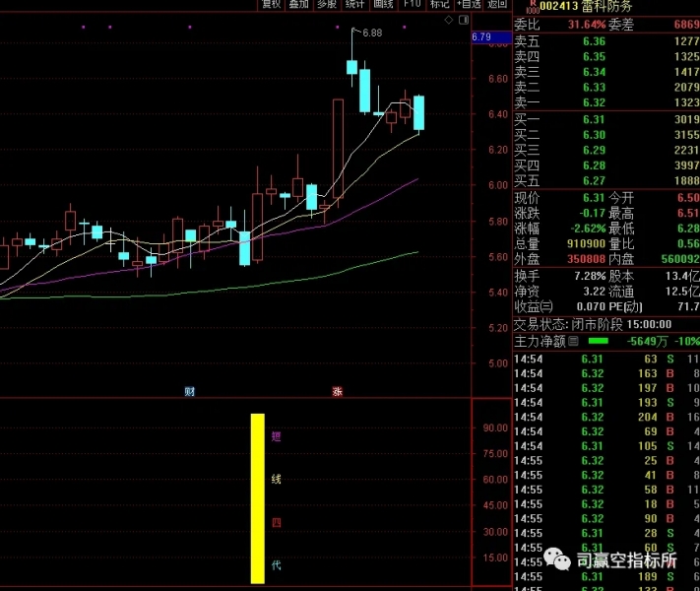Click the 收益(三) 0.070 value
This screenshot has height=591, width=700.
click(591, 306)
